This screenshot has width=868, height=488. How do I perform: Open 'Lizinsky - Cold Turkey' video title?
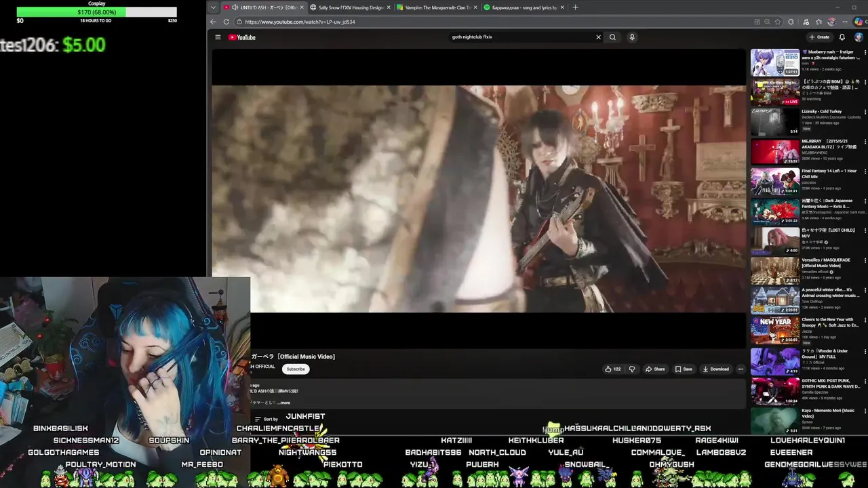tap(822, 111)
